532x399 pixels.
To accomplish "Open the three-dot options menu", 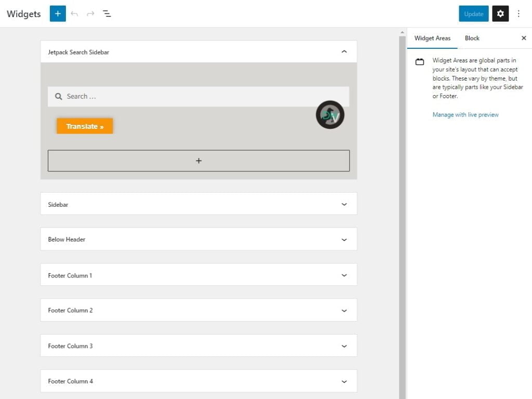I will (x=518, y=14).
